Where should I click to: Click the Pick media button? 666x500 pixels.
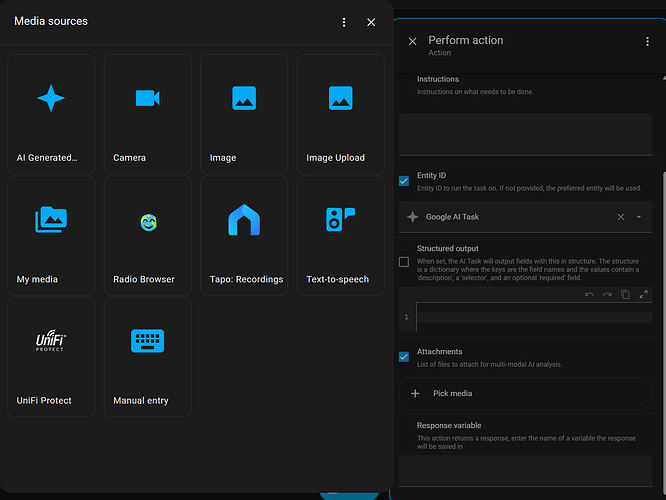[452, 394]
